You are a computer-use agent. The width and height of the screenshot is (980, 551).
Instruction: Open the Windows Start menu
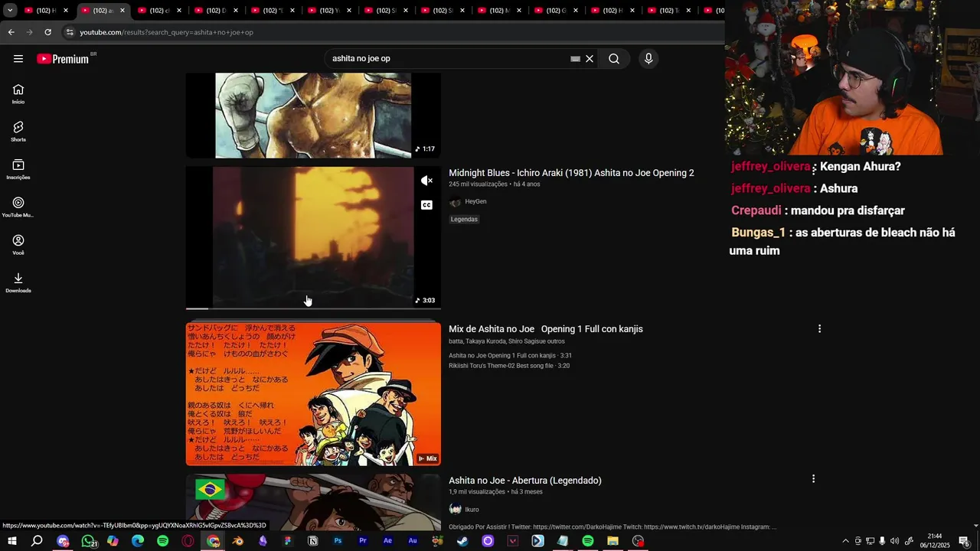pyautogui.click(x=12, y=541)
